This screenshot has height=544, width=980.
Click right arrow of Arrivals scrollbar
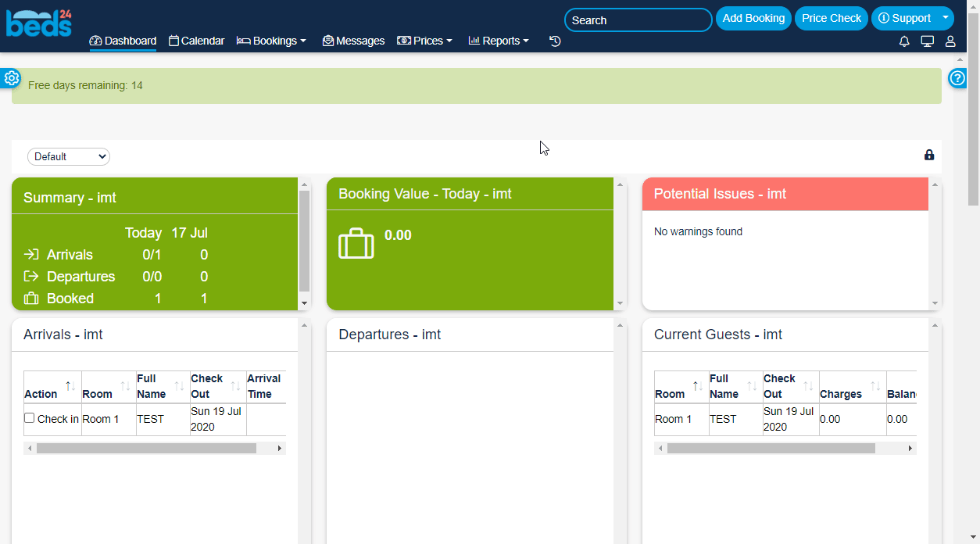(281, 449)
